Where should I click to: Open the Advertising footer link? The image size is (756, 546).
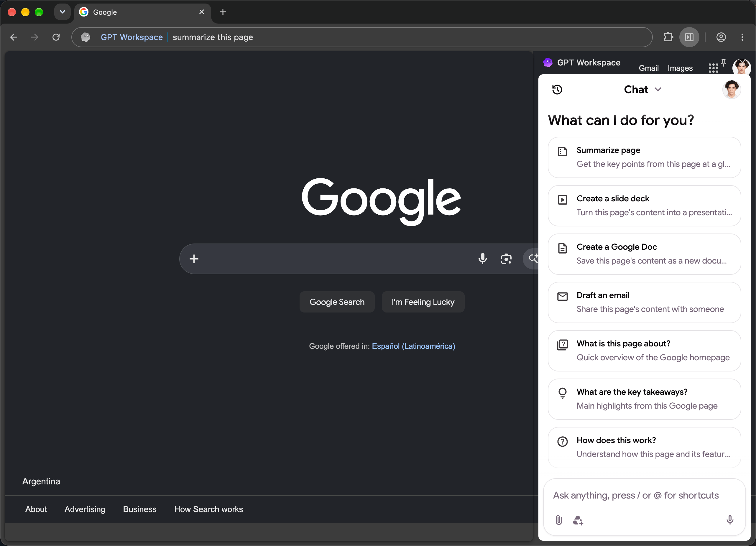click(x=85, y=509)
